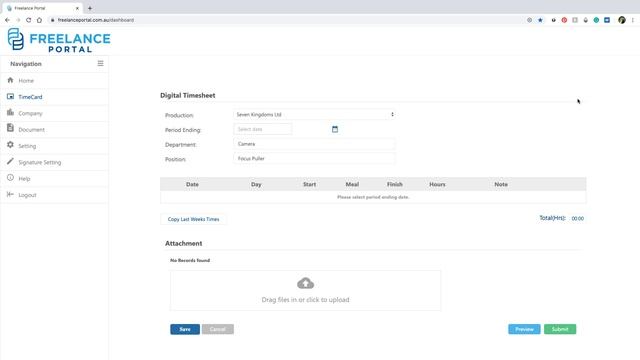The image size is (640, 360).
Task: Click the Meal column header
Action: [x=352, y=184]
